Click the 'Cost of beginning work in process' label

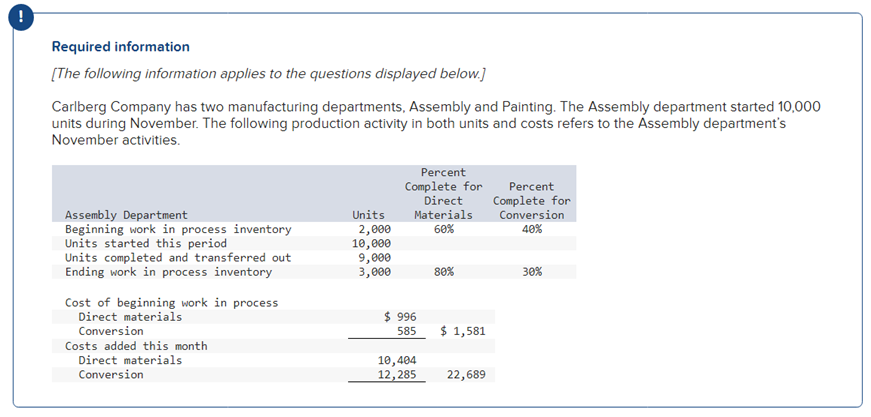click(172, 303)
